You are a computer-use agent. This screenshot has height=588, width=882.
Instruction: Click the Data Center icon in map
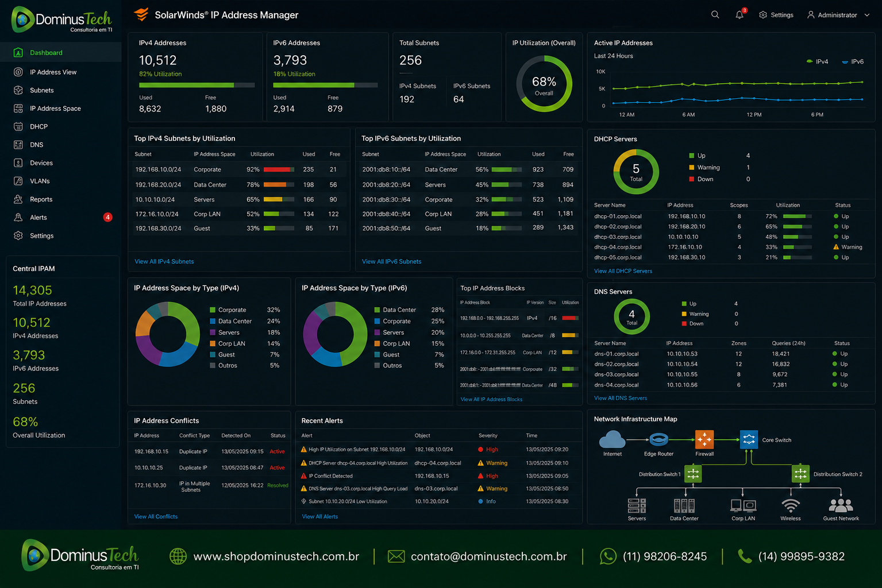point(684,505)
